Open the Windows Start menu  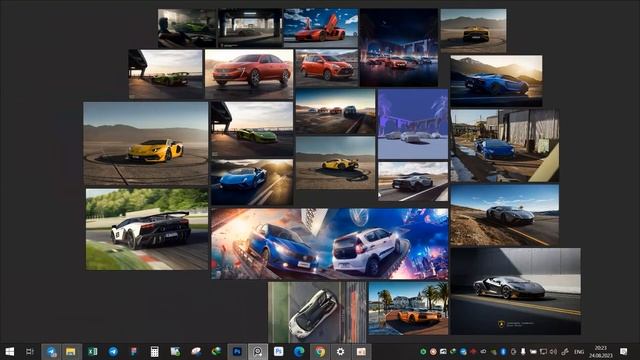coord(9,351)
